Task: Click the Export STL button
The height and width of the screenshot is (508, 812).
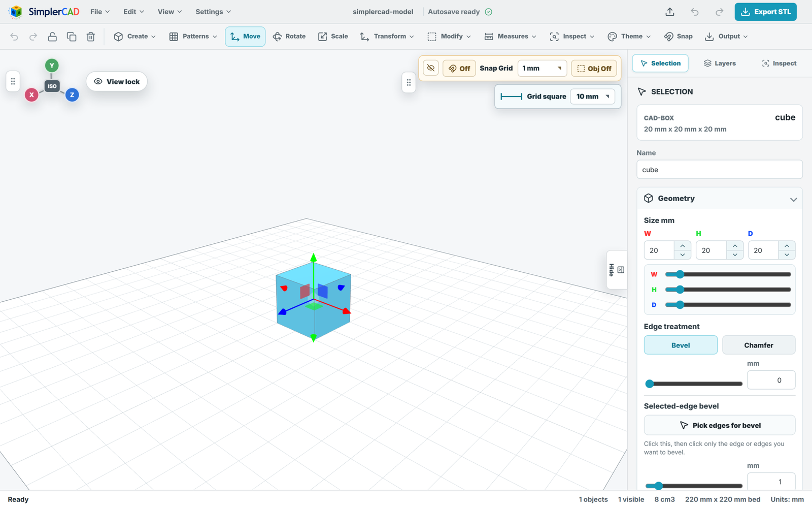Action: pyautogui.click(x=765, y=12)
